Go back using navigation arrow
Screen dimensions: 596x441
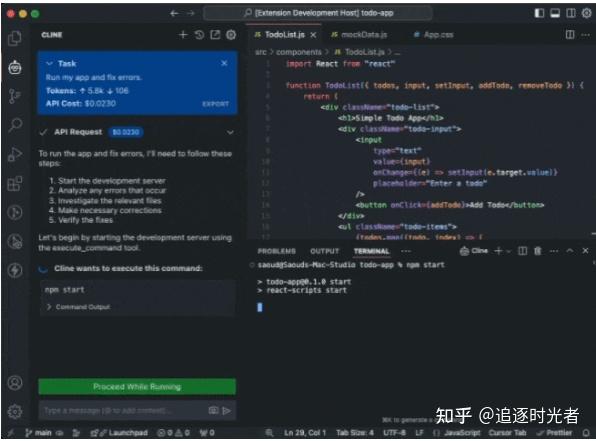(x=174, y=13)
